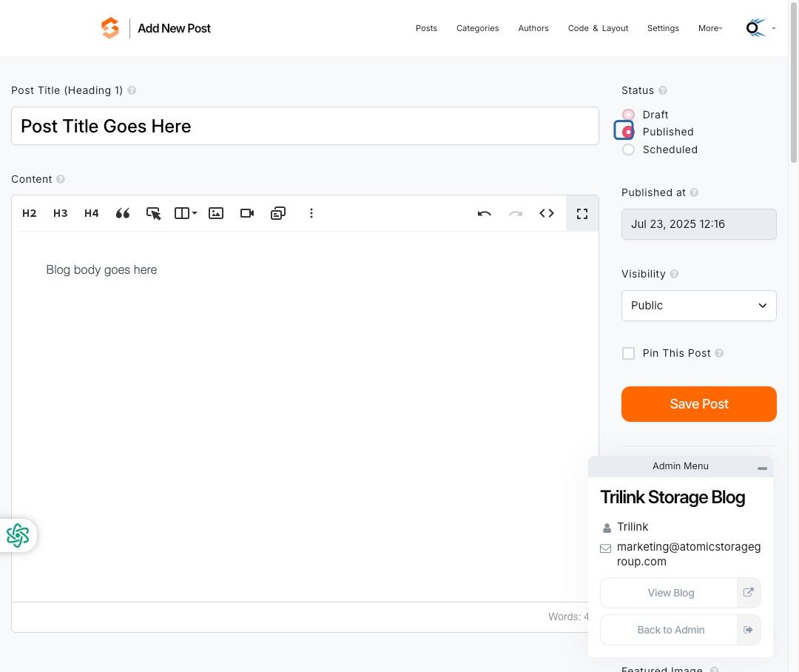Show help tooltip for Status
Screen dimensions: 799x672
pyautogui.click(x=662, y=90)
